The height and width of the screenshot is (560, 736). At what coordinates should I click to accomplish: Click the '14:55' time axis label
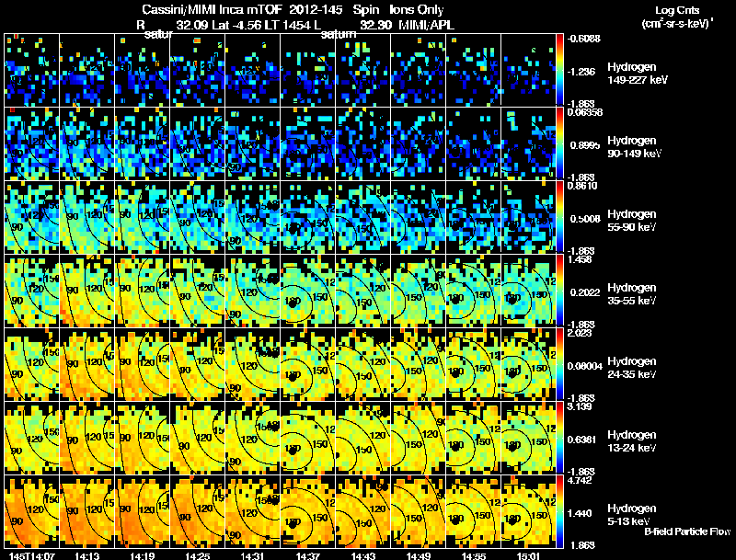(474, 556)
